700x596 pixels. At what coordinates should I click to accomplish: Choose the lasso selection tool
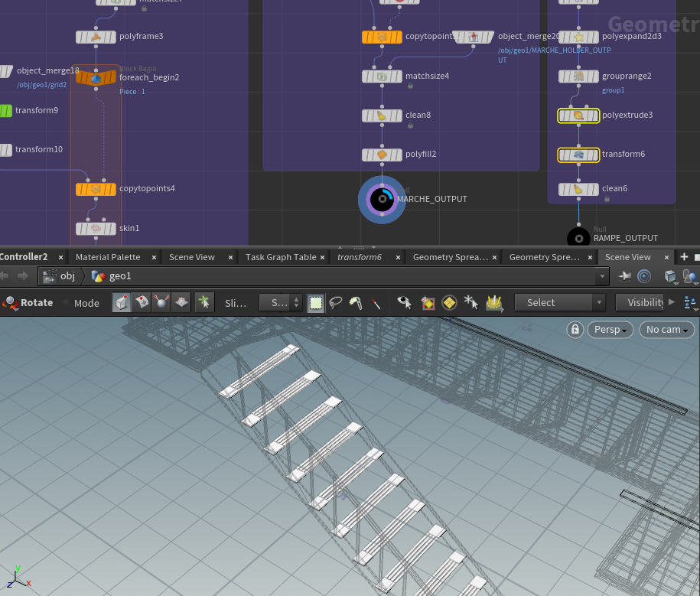tap(336, 303)
